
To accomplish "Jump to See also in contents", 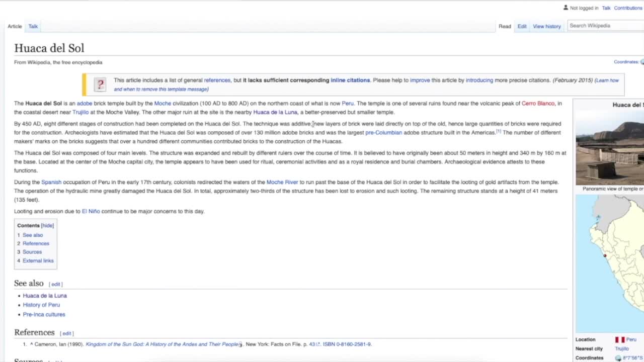I will tap(33, 235).
